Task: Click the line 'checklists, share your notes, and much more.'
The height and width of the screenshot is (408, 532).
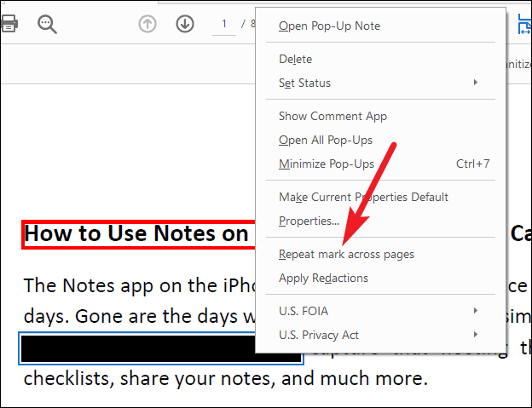Action: click(226, 379)
